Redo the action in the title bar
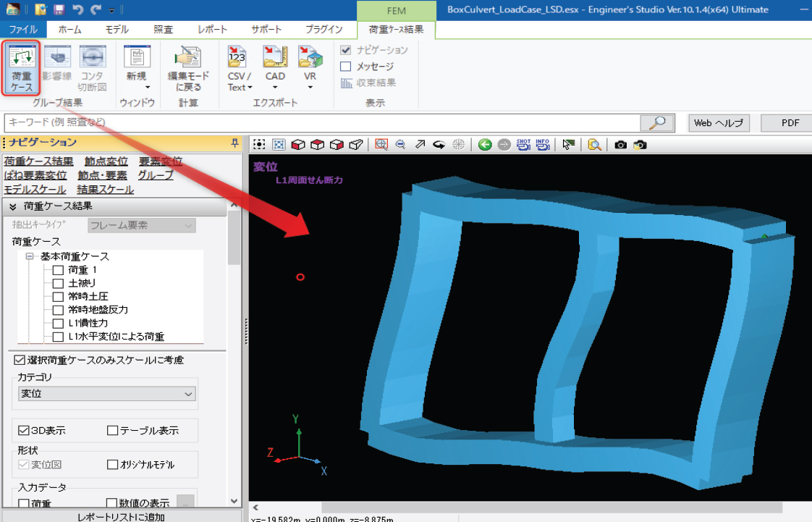 96,9
